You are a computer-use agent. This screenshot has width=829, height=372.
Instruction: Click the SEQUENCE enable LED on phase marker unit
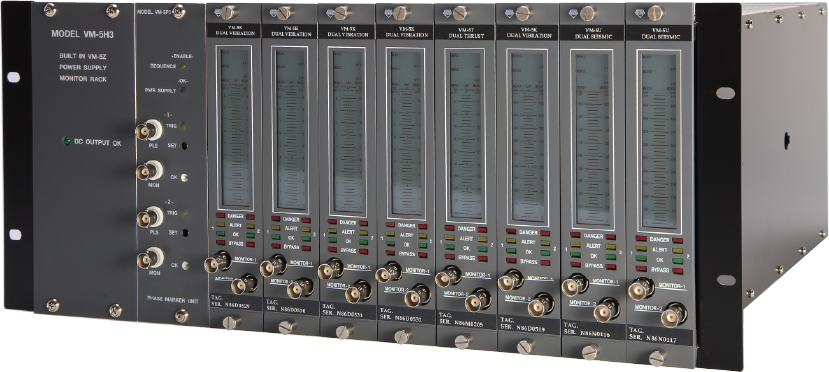coord(183,67)
